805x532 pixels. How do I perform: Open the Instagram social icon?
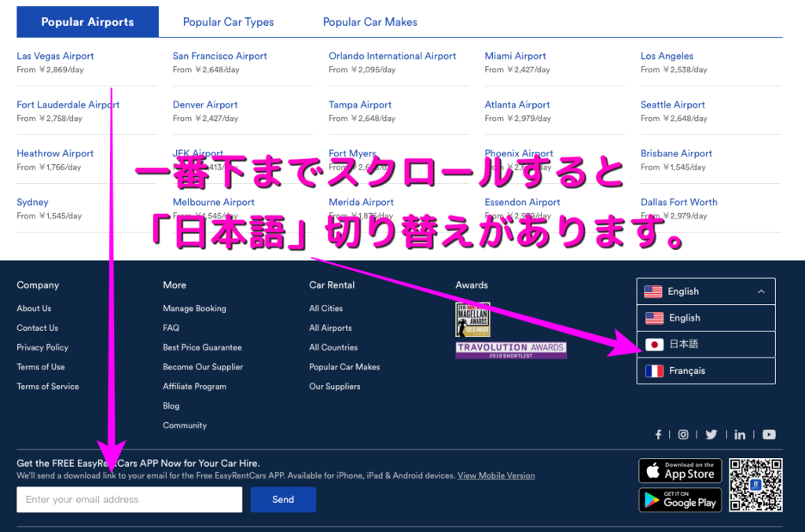pyautogui.click(x=683, y=435)
